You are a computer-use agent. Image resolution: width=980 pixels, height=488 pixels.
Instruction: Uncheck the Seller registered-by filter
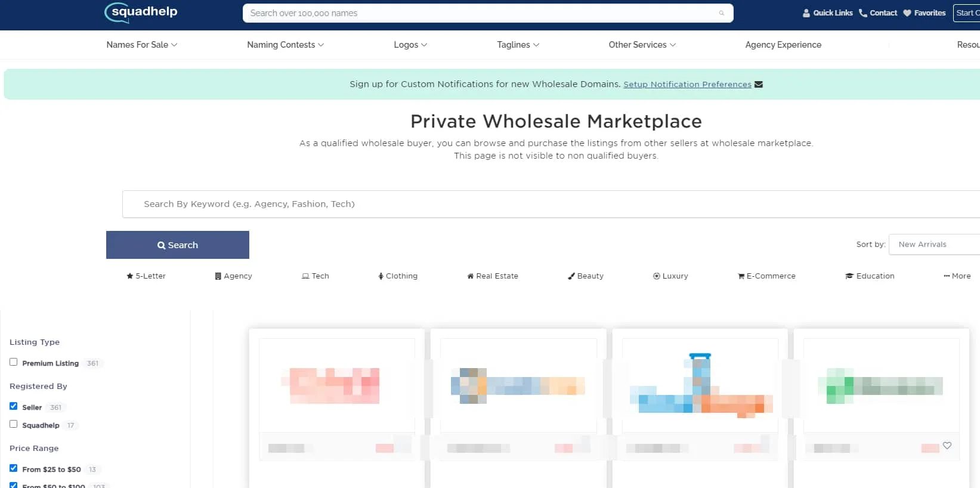[x=13, y=406]
